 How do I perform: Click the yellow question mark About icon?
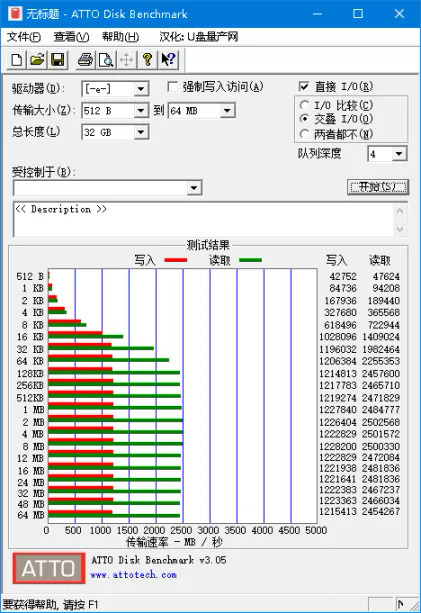[x=147, y=60]
